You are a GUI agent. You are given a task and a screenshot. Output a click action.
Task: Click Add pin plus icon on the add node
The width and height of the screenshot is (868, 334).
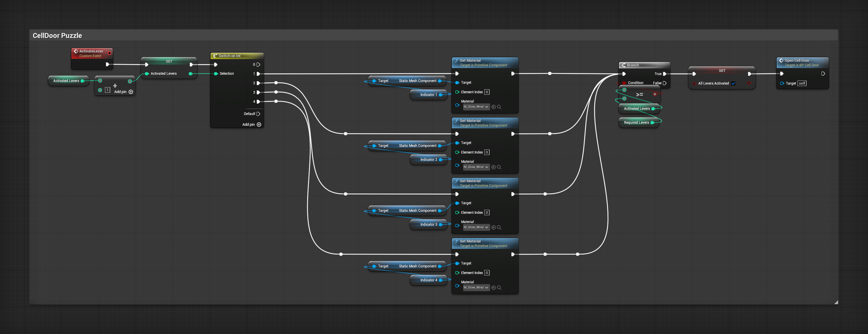[131, 92]
